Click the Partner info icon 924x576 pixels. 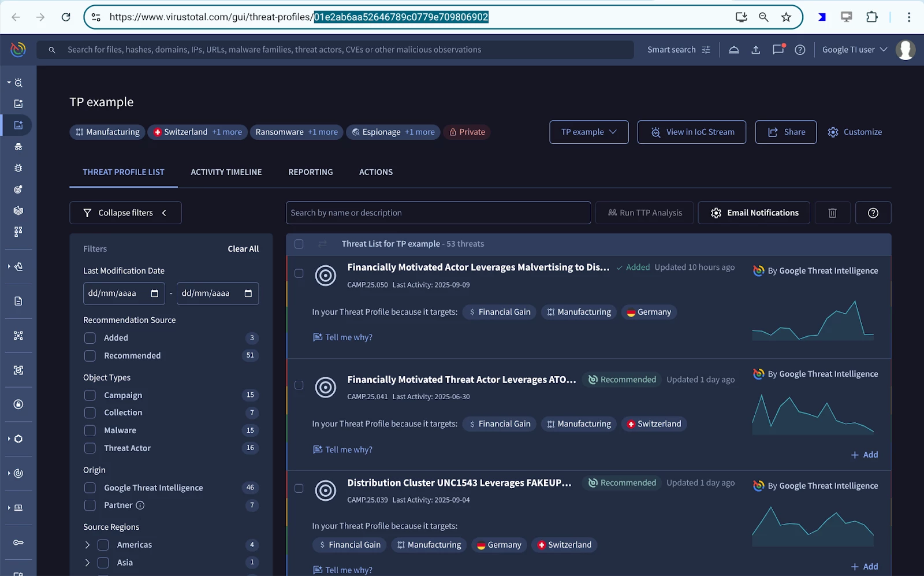140,505
